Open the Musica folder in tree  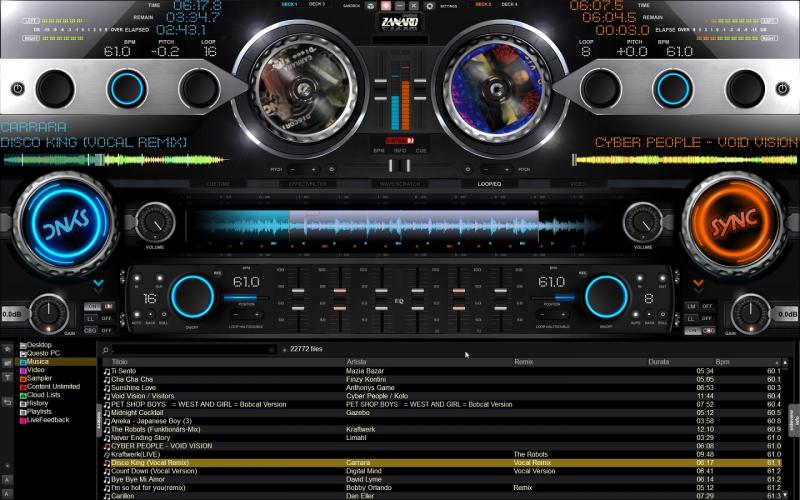tap(37, 362)
